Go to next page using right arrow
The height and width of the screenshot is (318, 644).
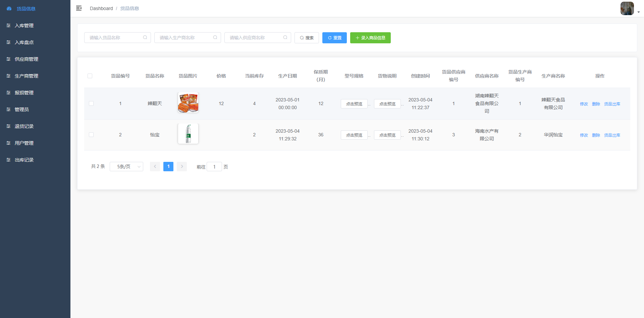182,167
